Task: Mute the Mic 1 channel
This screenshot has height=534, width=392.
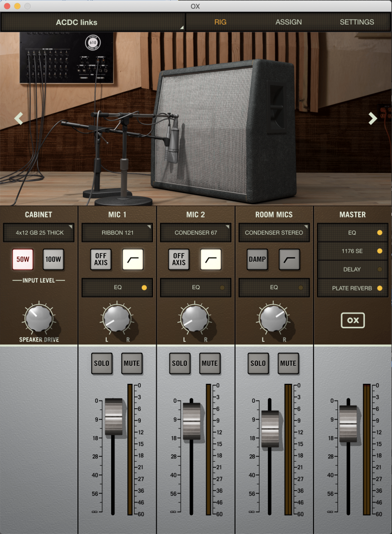Action: pyautogui.click(x=132, y=363)
